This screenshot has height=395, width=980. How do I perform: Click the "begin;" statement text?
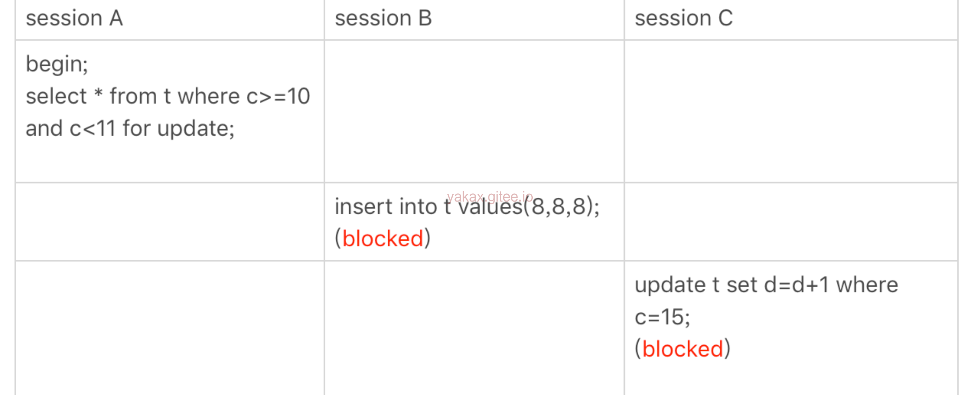tap(57, 64)
